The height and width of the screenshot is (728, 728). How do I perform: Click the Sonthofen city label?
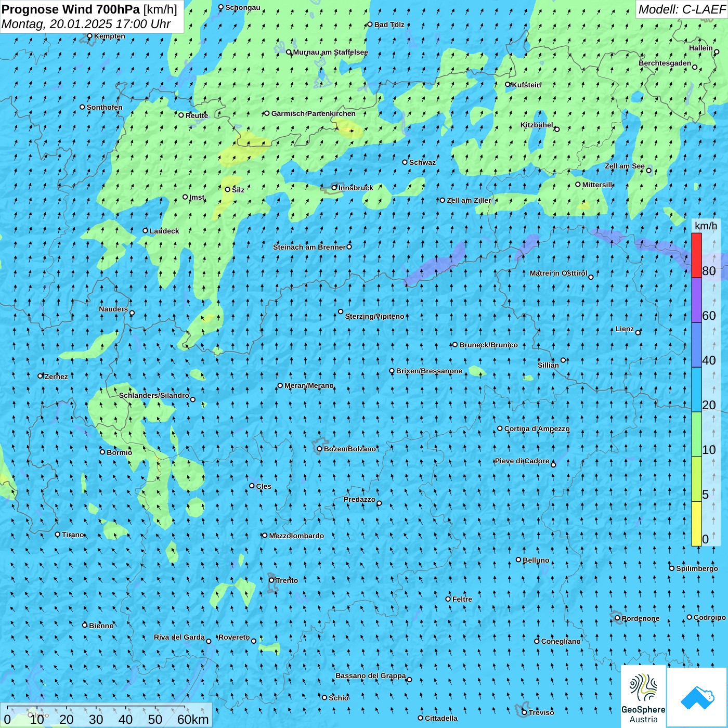coord(105,107)
